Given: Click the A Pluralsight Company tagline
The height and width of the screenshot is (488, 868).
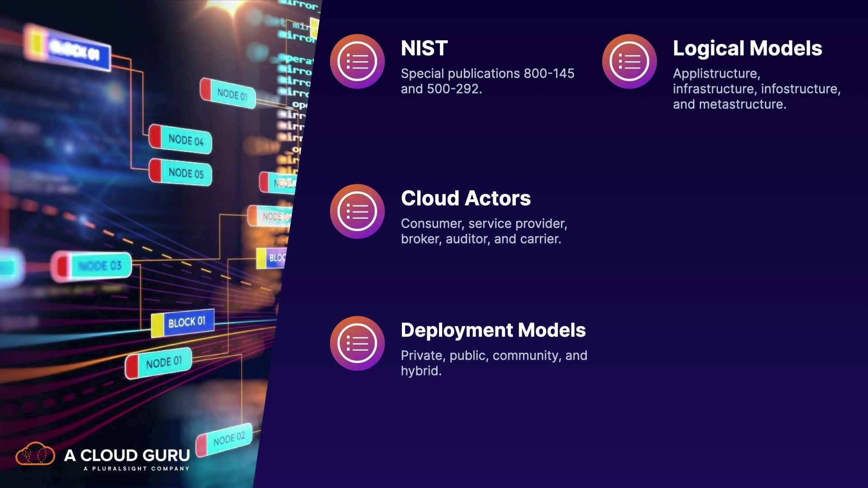Looking at the screenshot, I should (x=136, y=469).
